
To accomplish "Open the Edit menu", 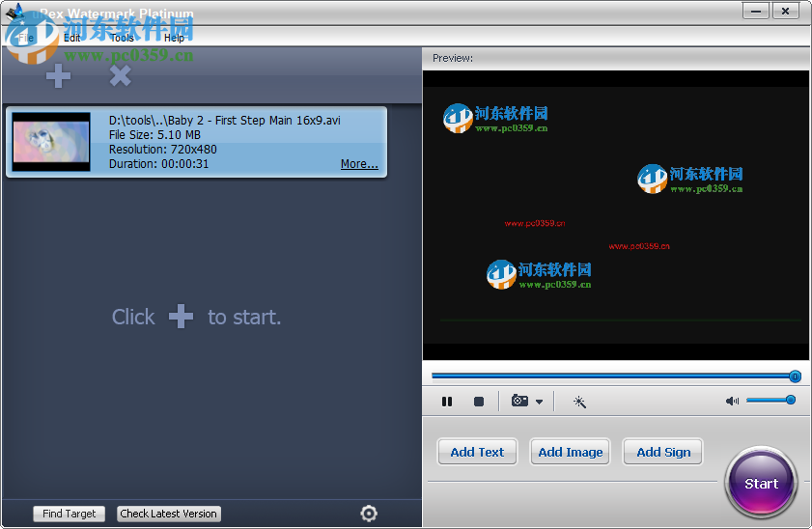I will pos(72,38).
